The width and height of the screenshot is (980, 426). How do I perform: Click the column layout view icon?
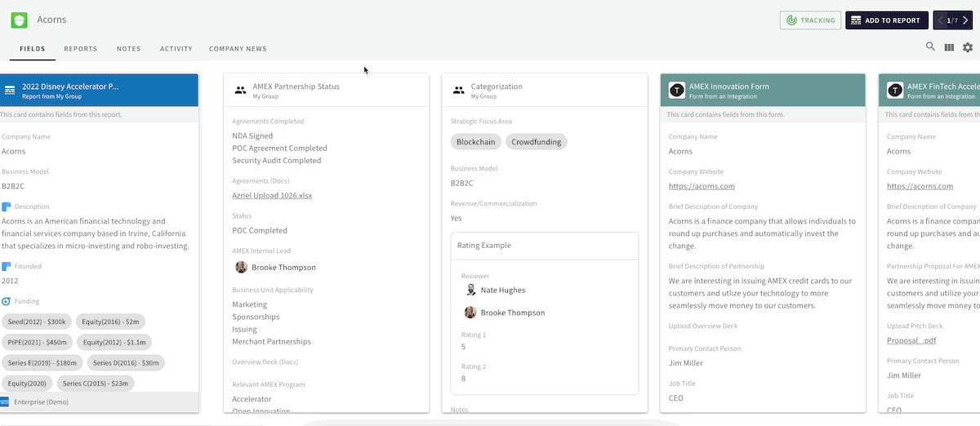point(949,48)
